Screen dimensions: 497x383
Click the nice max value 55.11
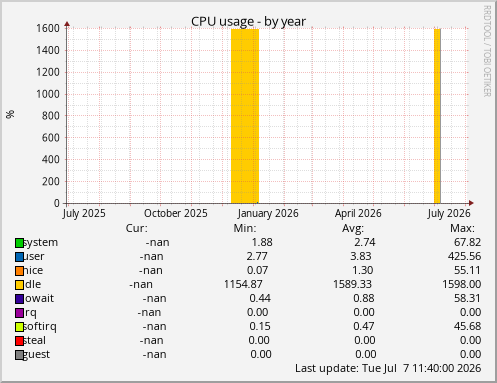click(467, 270)
